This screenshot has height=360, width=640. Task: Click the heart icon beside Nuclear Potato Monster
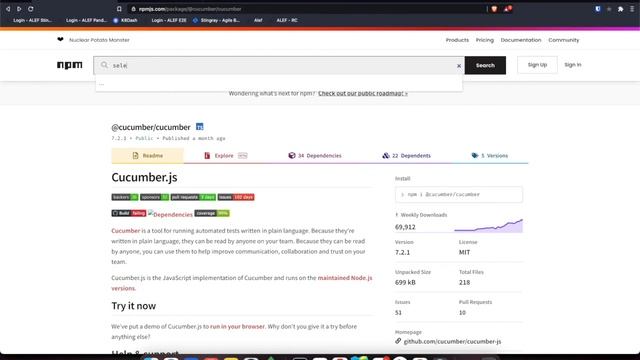coord(60,40)
